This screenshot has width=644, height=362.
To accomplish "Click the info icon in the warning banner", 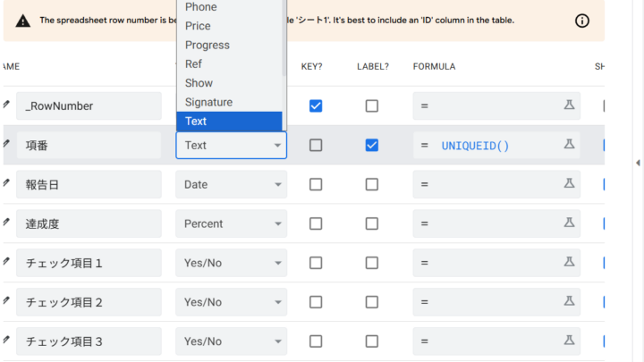I will (x=582, y=21).
